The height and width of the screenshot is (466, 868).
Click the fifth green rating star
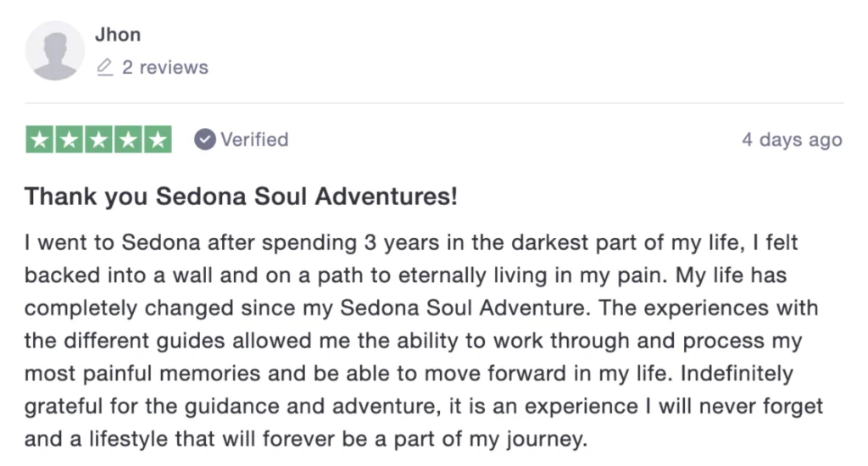157,140
